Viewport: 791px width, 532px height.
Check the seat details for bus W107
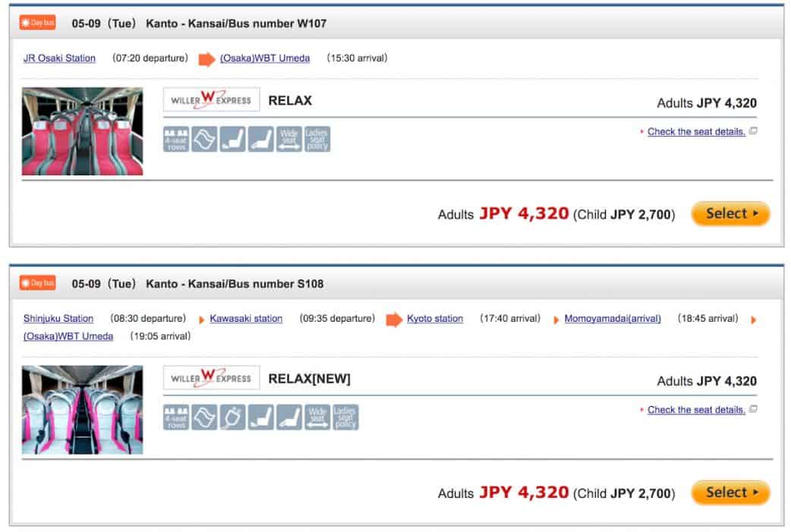[696, 131]
